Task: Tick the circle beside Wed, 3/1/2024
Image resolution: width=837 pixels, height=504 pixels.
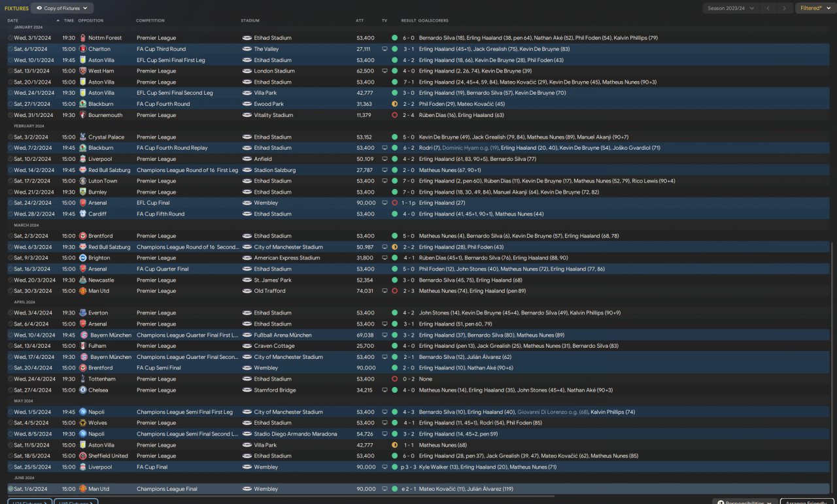Action: tap(10, 38)
